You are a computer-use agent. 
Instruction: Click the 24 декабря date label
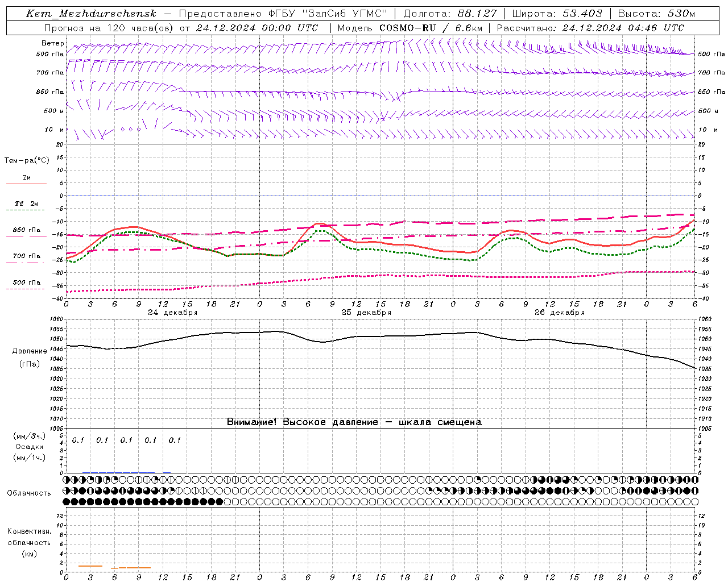pos(173,312)
